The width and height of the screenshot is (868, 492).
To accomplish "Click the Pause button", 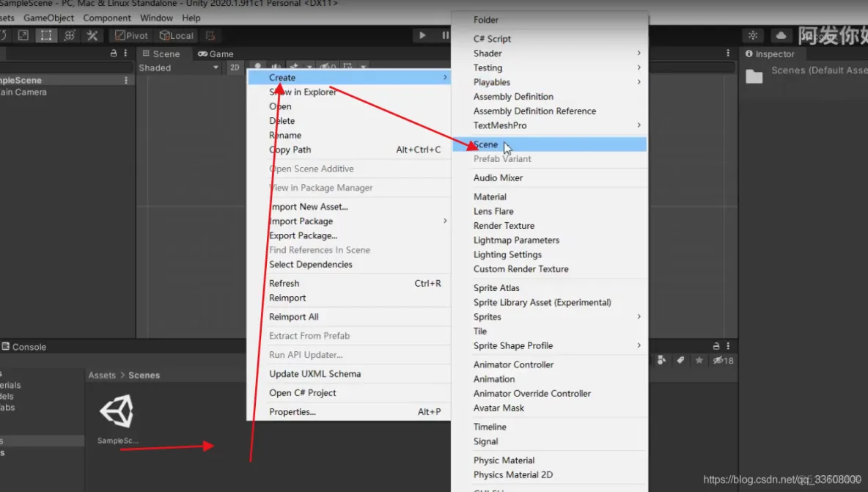I will pyautogui.click(x=445, y=35).
